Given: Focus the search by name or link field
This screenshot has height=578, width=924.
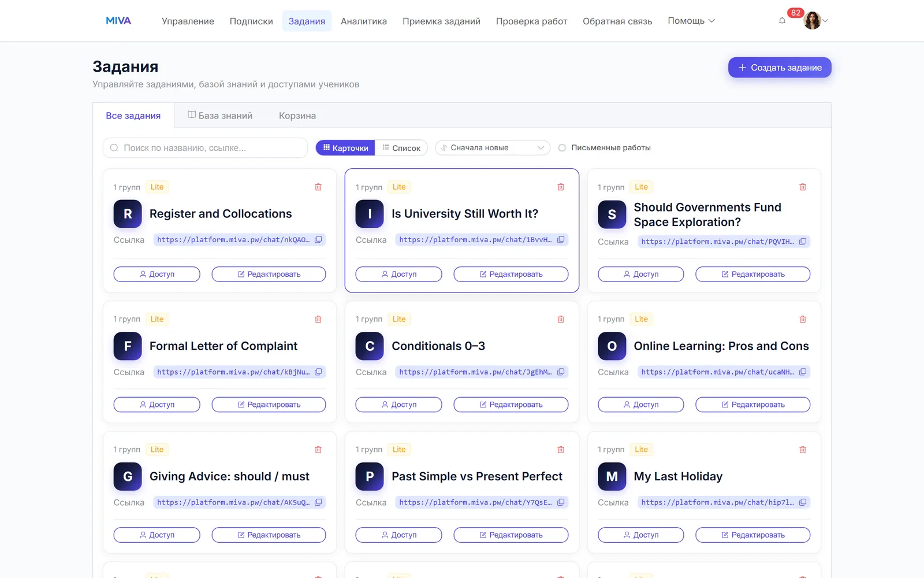Looking at the screenshot, I should coord(205,148).
